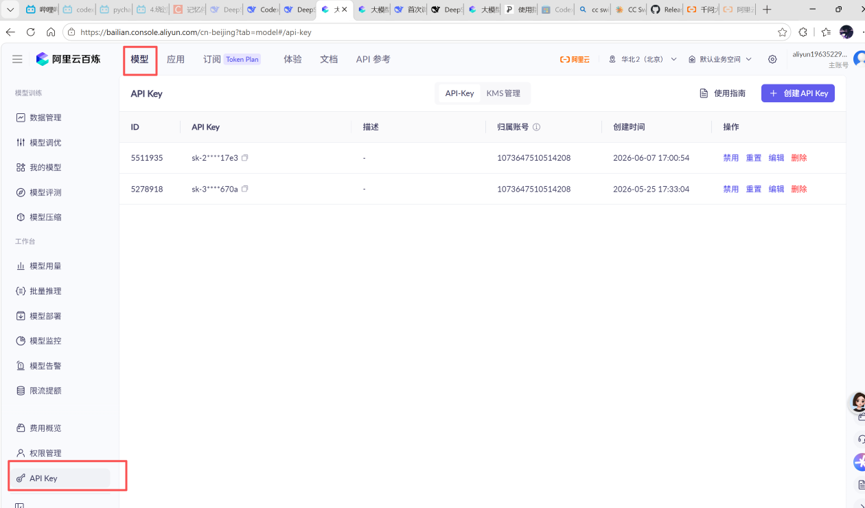
Task: Click 编辑 for key ID 5278918
Action: pos(776,189)
